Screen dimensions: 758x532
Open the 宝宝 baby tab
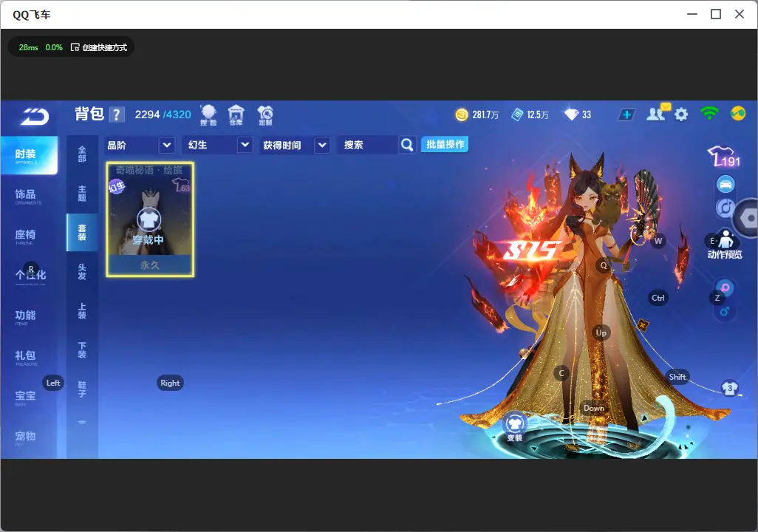[26, 397]
